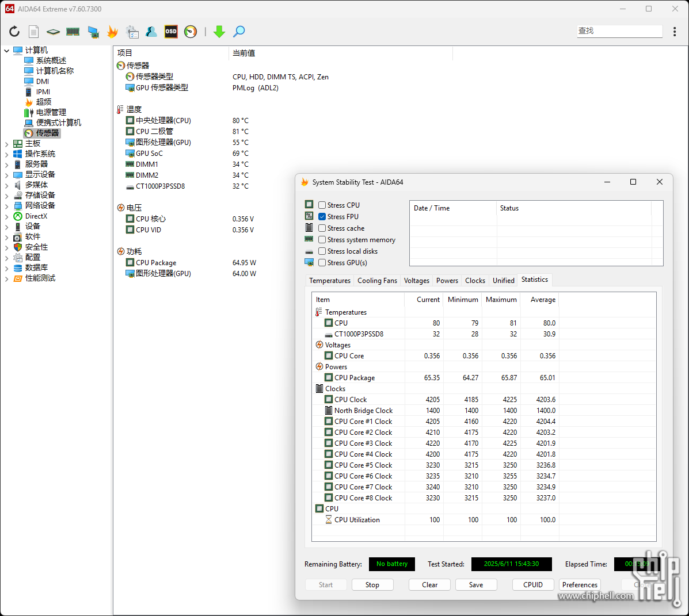689x616 pixels.
Task: Click the Refresh icon in the toolbar
Action: pos(14,32)
